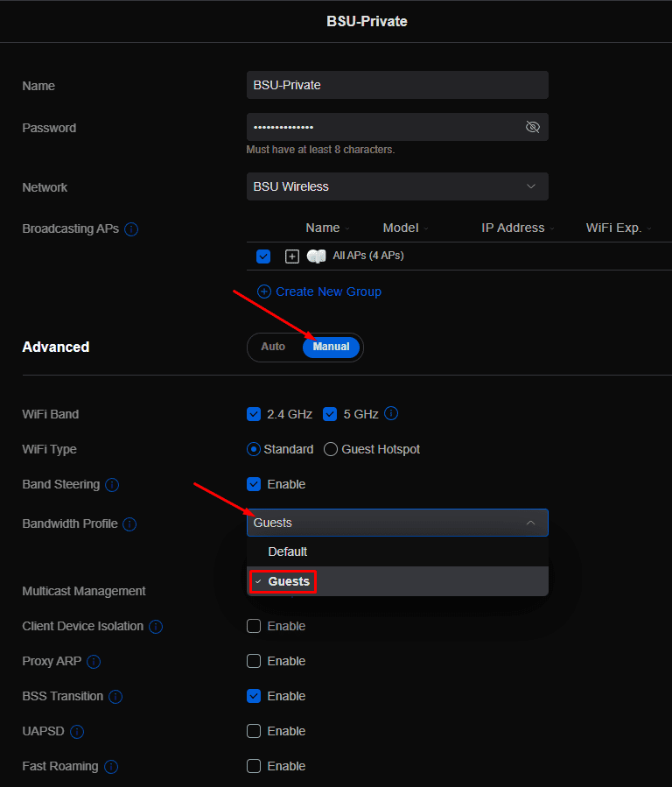The width and height of the screenshot is (672, 787).
Task: Show Fast Roaming info icon
Action: pos(111,767)
